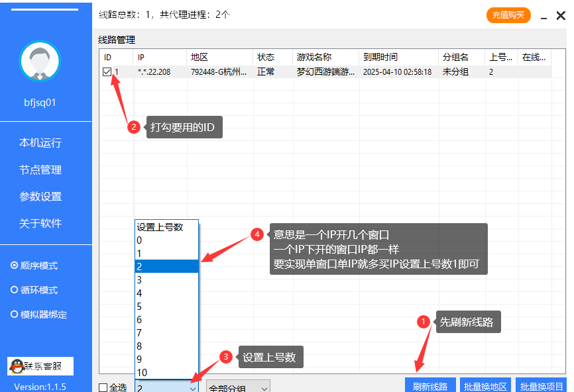The height and width of the screenshot is (392, 574).
Task: Open the 全部分组 group dropdown
Action: (237, 388)
